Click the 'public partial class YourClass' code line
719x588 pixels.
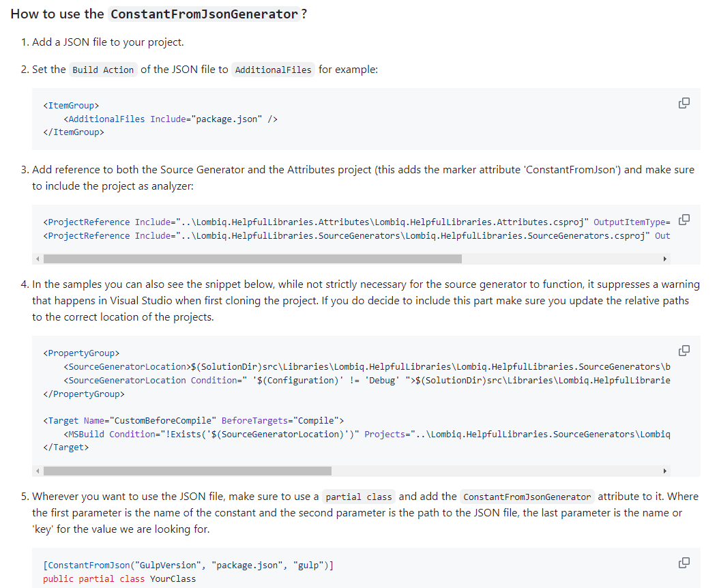119,579
